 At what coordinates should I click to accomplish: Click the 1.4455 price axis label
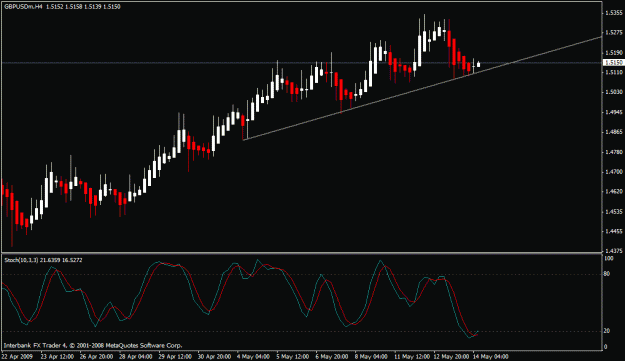click(614, 231)
